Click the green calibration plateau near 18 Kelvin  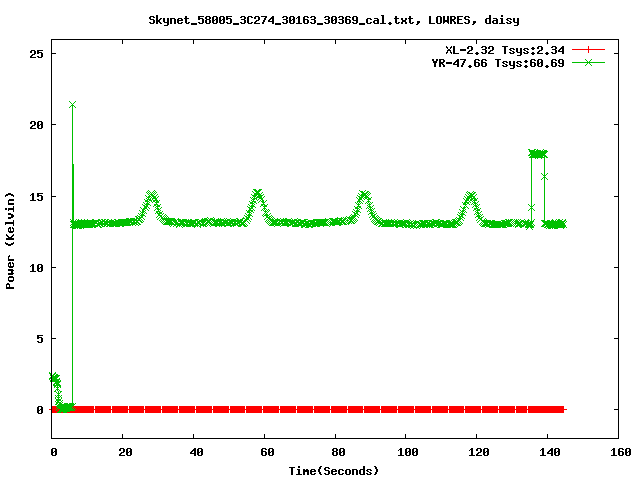click(x=538, y=154)
